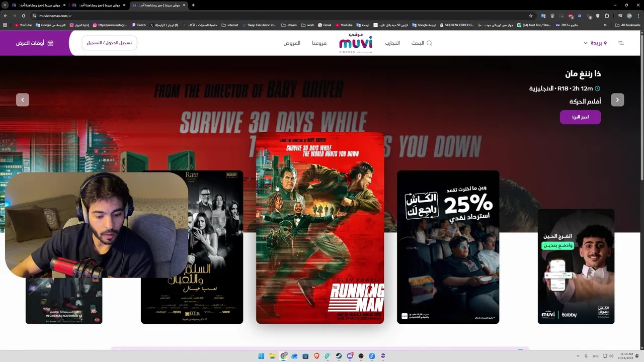
Task: Click the ENG language indicator
Action: point(595,356)
